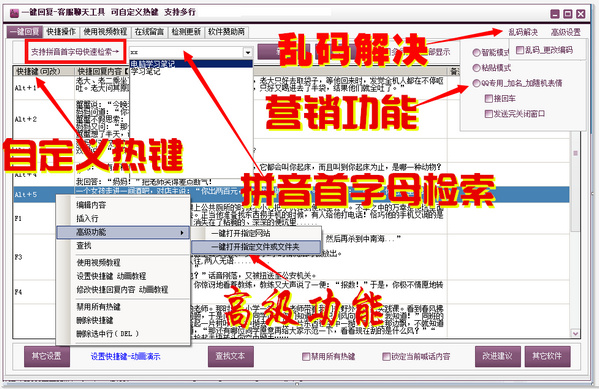
Task: Expand the 高级功能 submenu
Action: [x=123, y=232]
